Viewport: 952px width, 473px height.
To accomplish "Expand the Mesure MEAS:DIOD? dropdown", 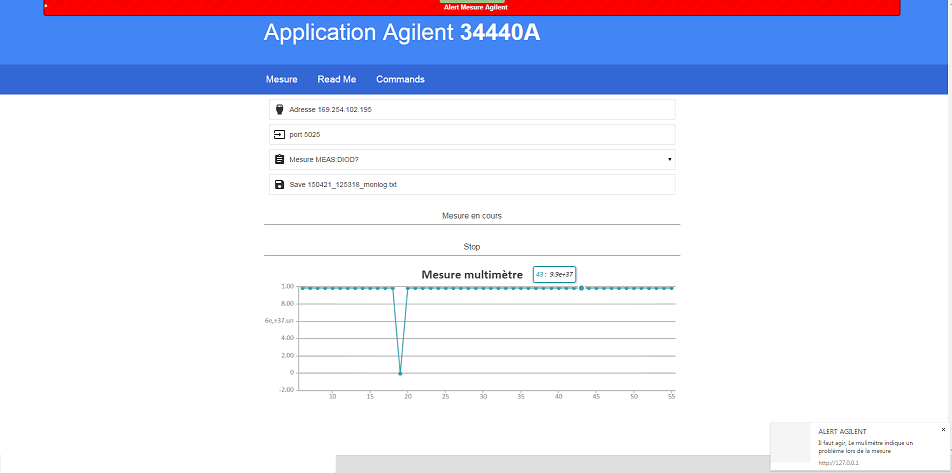I will pyautogui.click(x=472, y=160).
